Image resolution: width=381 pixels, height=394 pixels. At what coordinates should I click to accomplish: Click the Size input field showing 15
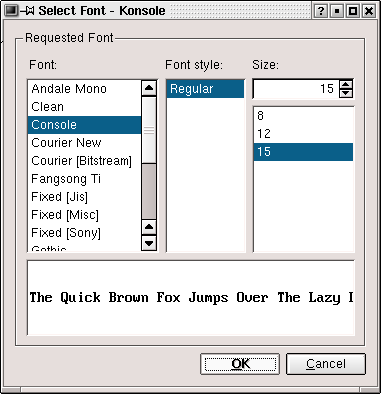(x=296, y=89)
